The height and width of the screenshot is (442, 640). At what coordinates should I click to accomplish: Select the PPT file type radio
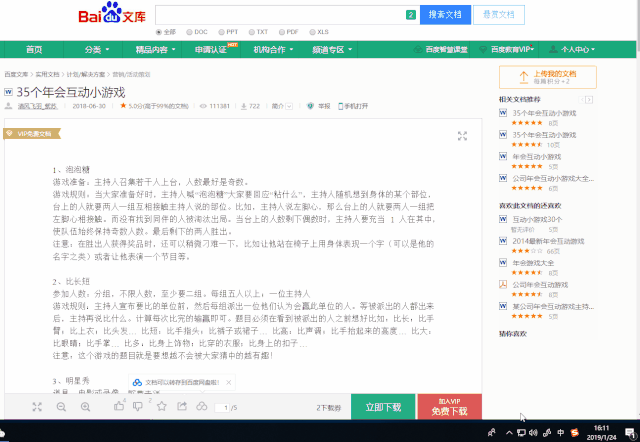221,32
